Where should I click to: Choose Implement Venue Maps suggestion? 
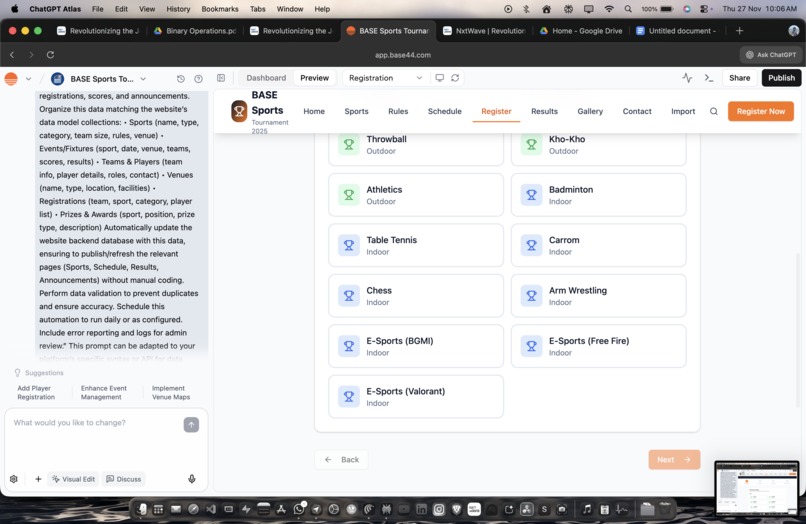pos(171,392)
